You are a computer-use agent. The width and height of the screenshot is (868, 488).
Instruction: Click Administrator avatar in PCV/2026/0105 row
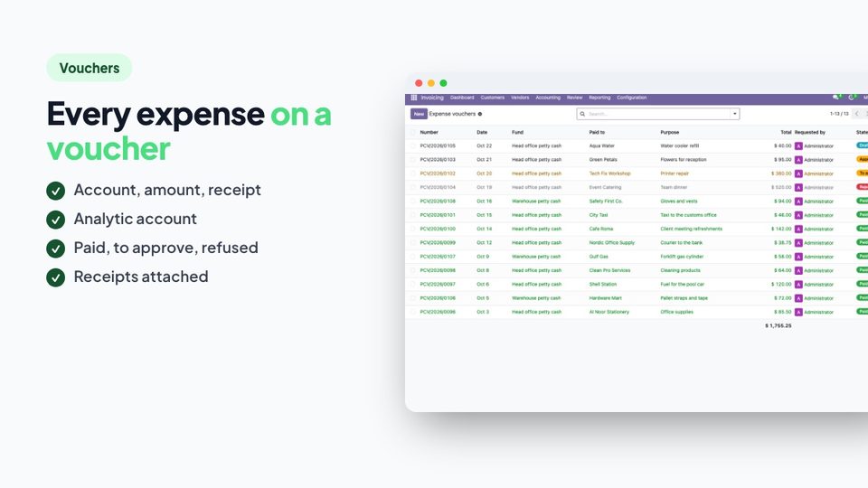798,146
